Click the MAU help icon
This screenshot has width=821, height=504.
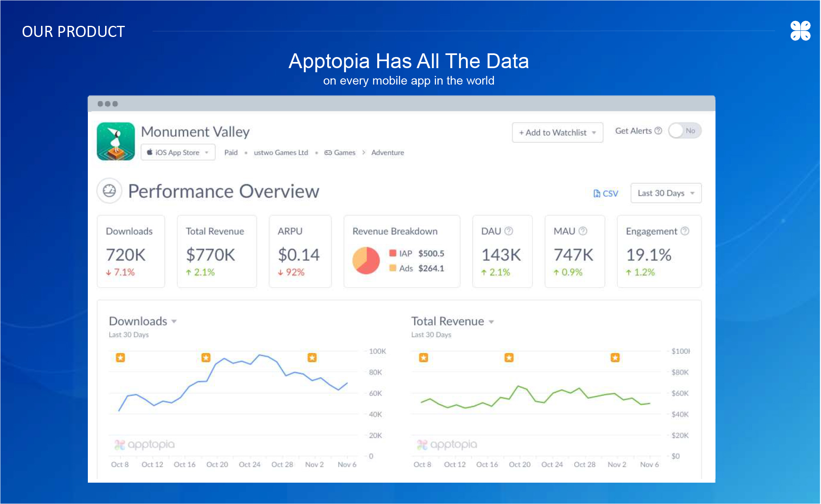click(583, 231)
